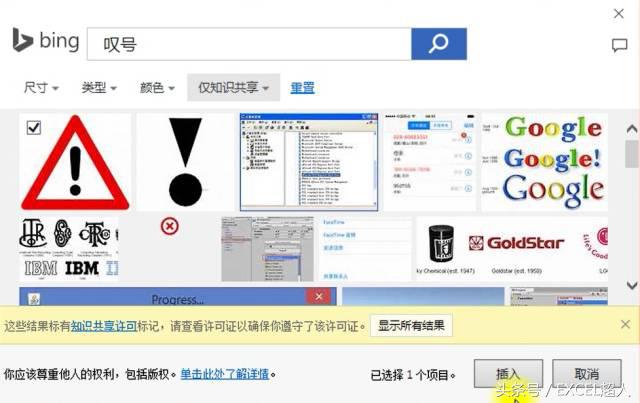This screenshot has width=640, height=403.
Task: Click the Bing logo
Action: tap(45, 40)
